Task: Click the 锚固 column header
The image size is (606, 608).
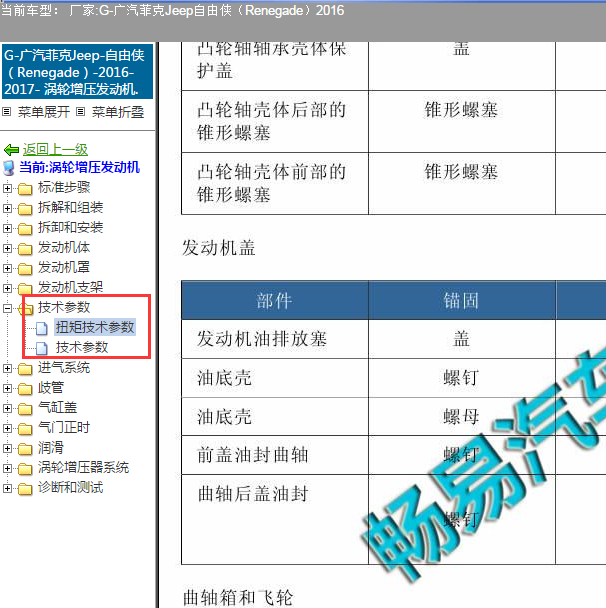Action: pos(461,301)
